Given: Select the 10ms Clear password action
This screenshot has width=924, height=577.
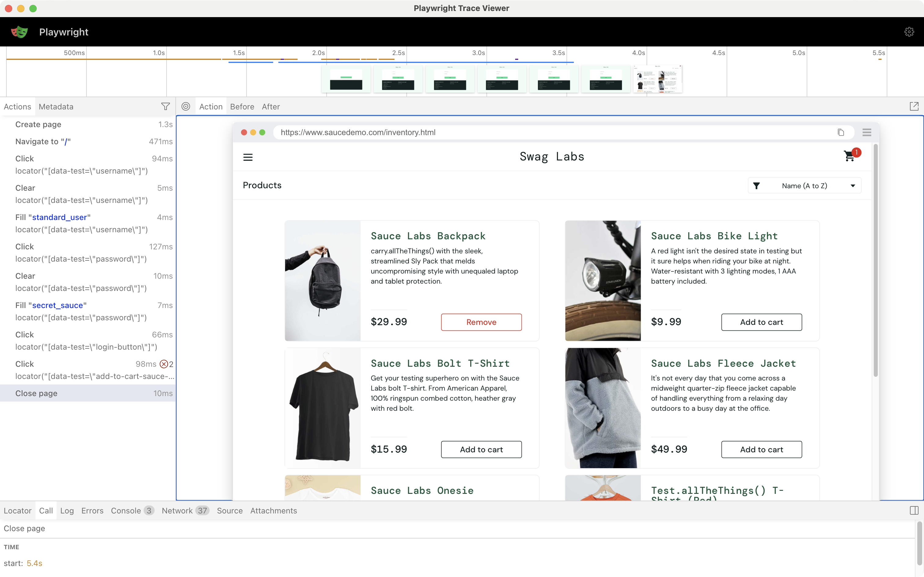Looking at the screenshot, I should pos(88,282).
